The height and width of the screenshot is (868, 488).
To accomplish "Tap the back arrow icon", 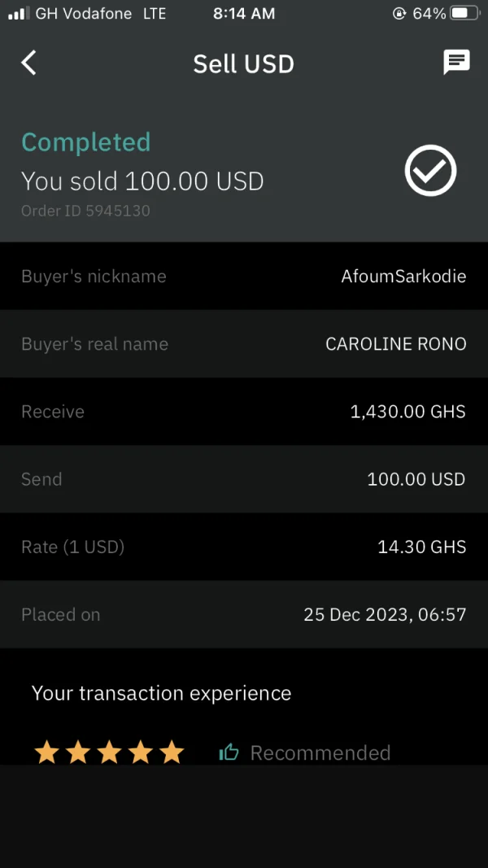I will tap(29, 63).
